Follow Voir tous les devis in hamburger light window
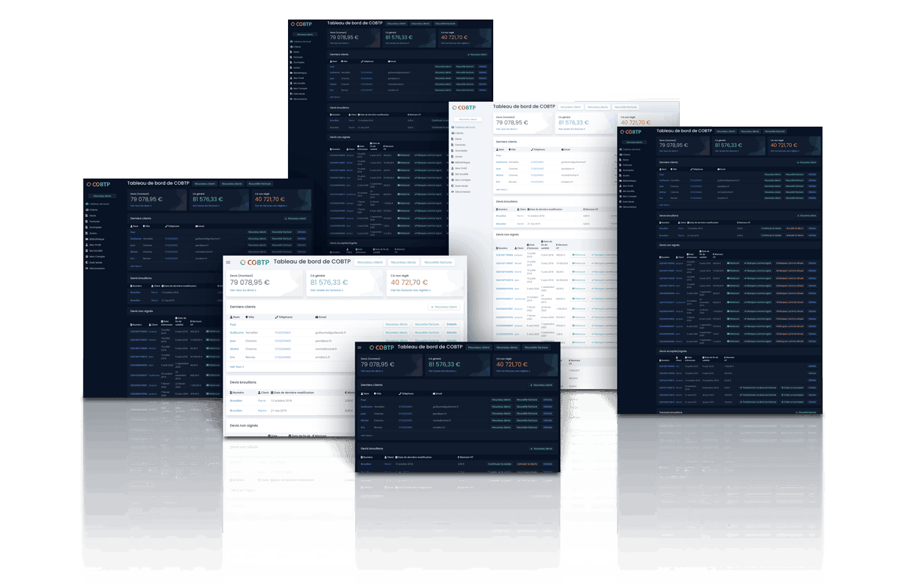Screen dimensions: 905x588 click(244, 289)
